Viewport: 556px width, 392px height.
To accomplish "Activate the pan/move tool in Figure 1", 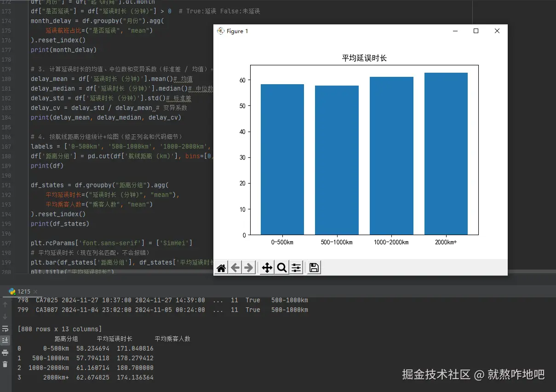I will click(267, 268).
